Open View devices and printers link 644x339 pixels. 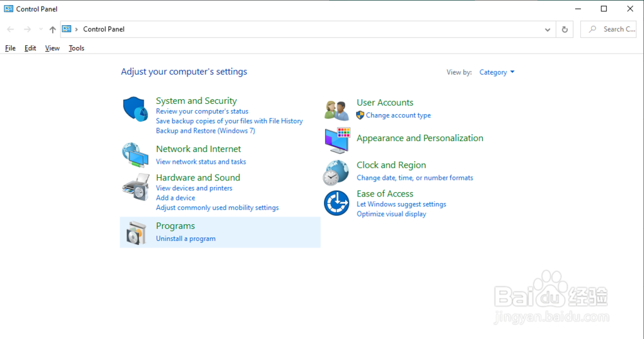tap(194, 188)
